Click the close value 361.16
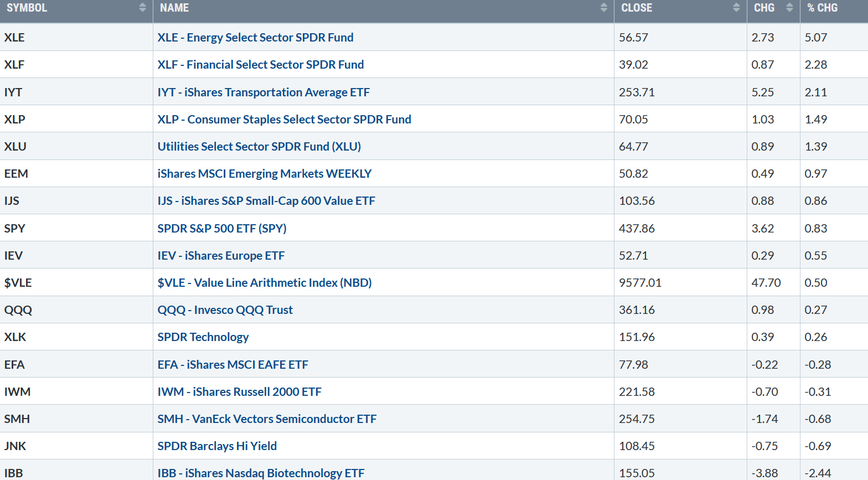The image size is (868, 480). pyautogui.click(x=637, y=309)
